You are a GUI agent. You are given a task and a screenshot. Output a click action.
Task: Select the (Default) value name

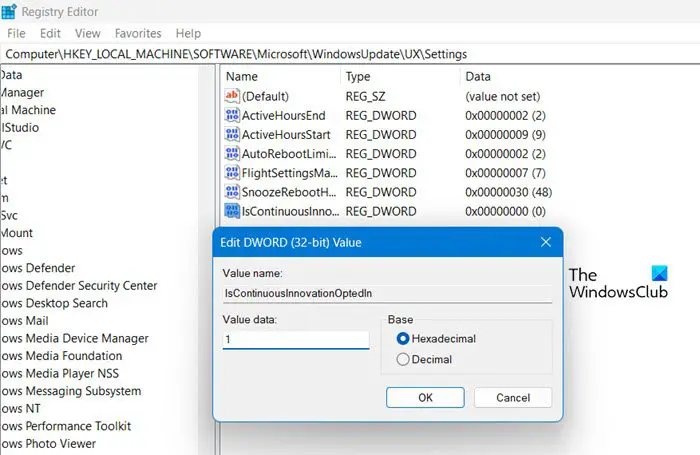[265, 96]
